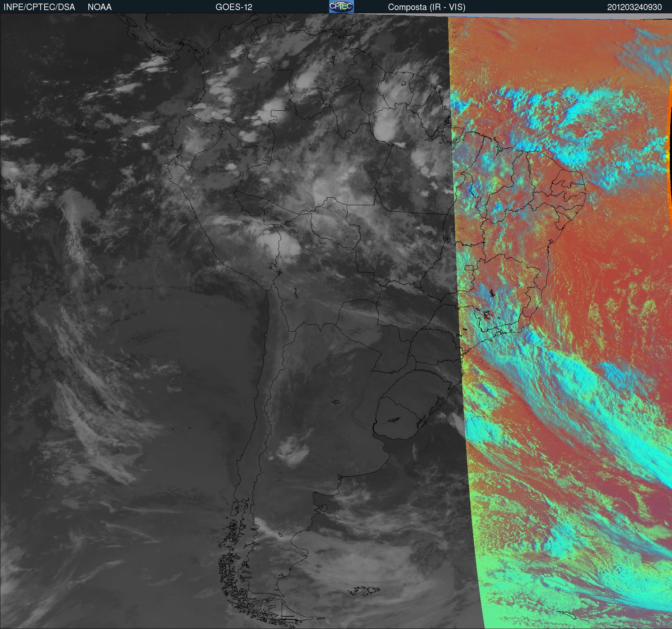Click the CPTEC logo in the header

tap(341, 6)
